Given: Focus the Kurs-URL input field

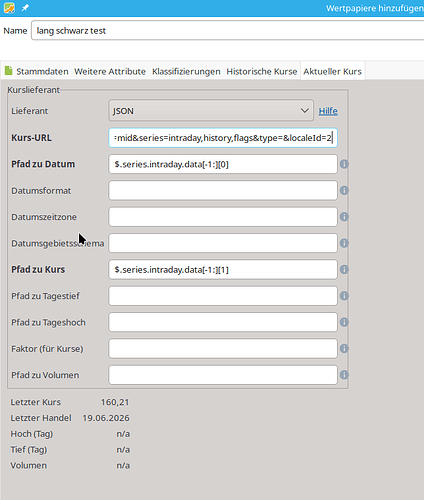Looking at the screenshot, I should pos(223,138).
